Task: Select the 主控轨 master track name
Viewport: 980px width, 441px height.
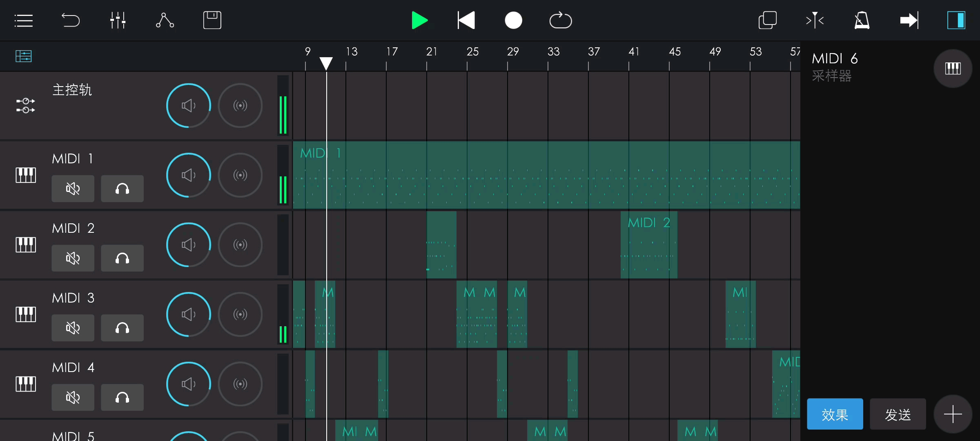Action: coord(72,90)
